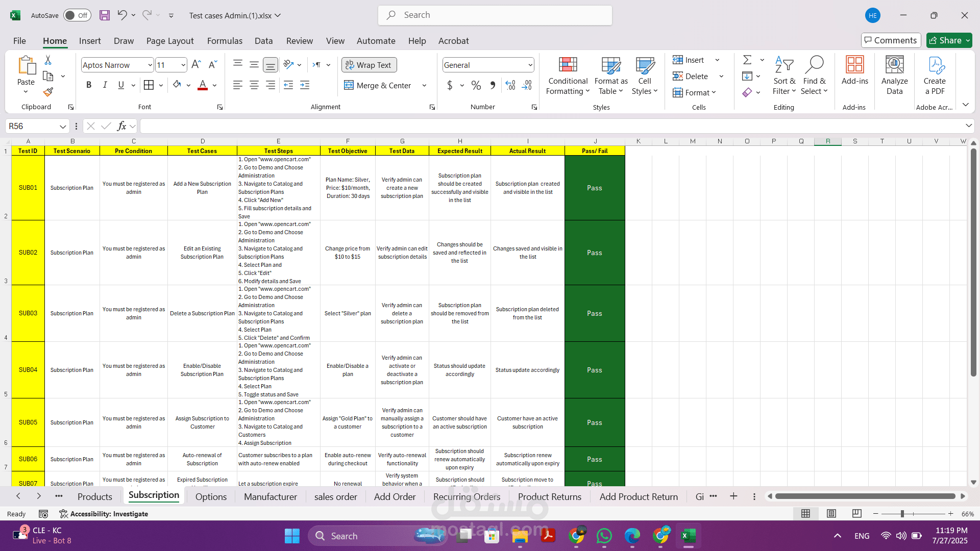Switch to the Manufacturer sheet tab
Viewport: 980px width, 551px height.
[x=270, y=496]
